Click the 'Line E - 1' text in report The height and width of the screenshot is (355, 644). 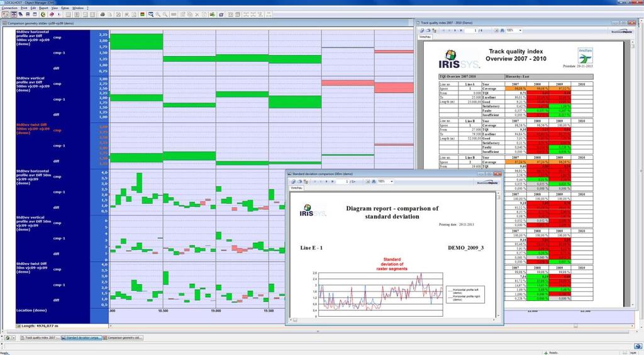coord(311,248)
